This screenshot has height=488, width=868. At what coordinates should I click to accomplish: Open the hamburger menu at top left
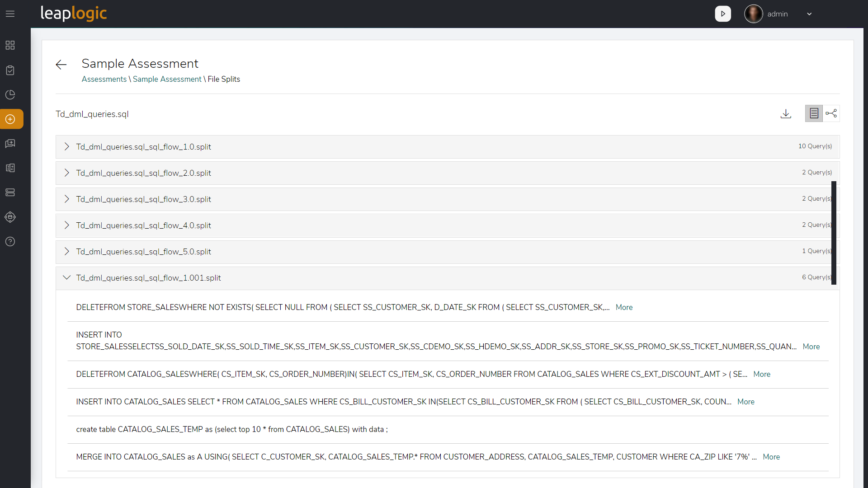tap(10, 14)
